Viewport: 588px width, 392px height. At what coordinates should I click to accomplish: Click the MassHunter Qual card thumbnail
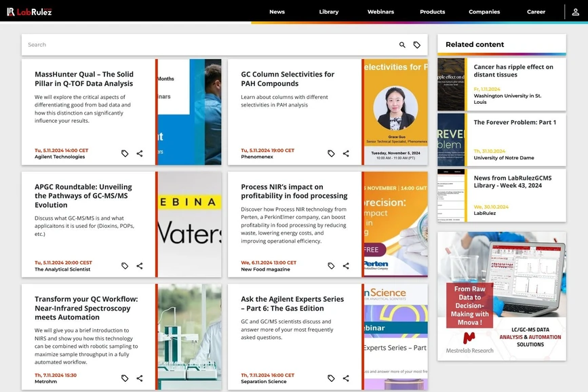pos(189,112)
